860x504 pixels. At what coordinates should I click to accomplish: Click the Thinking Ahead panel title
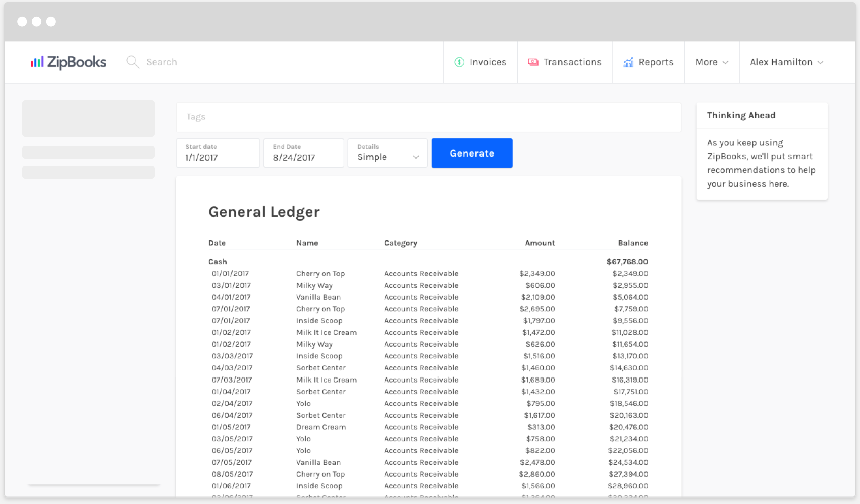(741, 116)
